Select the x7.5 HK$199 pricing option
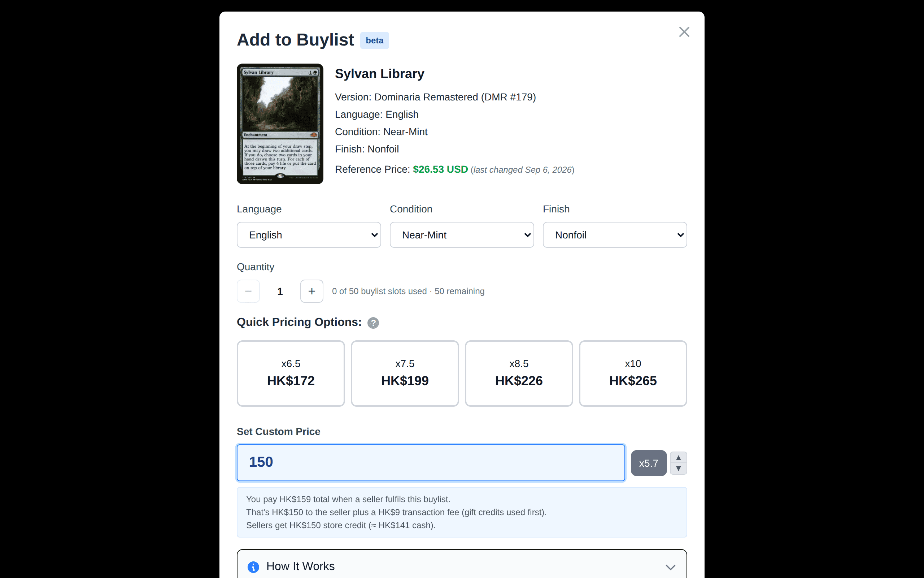 point(405,374)
